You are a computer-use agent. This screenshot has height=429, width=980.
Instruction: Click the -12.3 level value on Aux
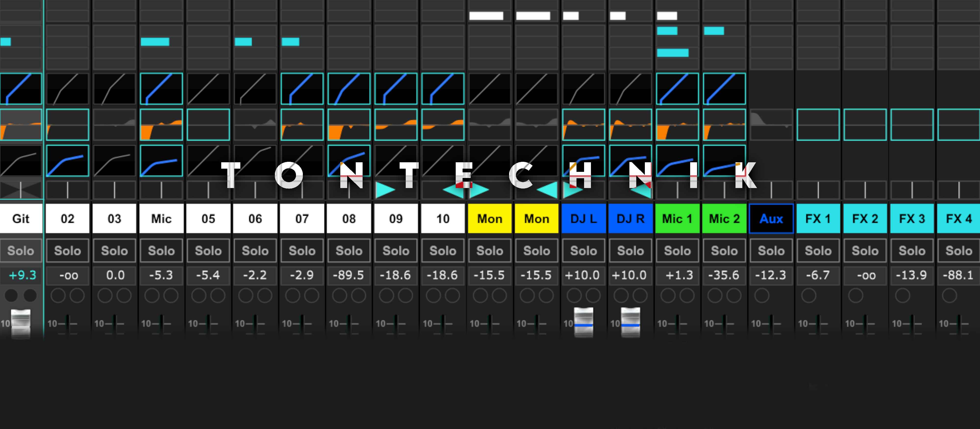(x=771, y=275)
